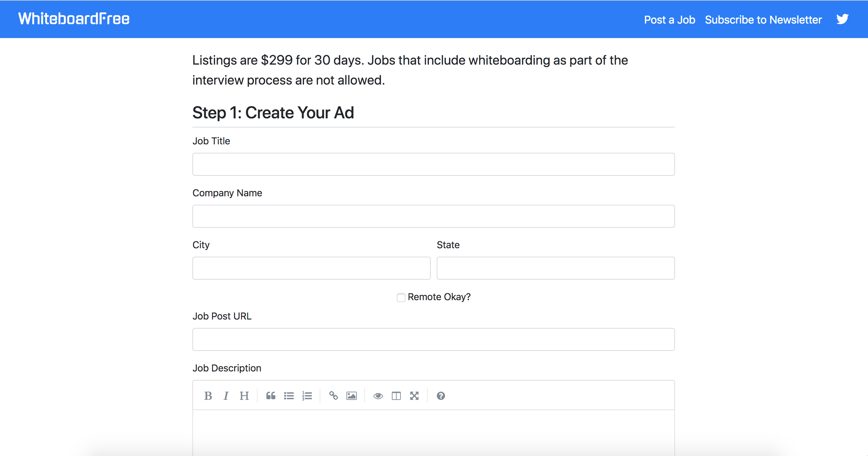
Task: Toggle fullscreen editor mode
Action: click(x=414, y=396)
